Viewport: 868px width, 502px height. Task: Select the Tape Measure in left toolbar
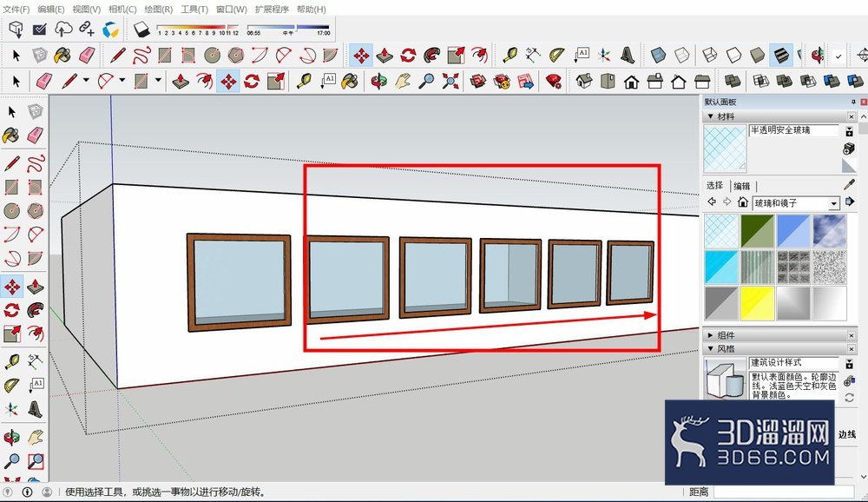click(x=11, y=362)
